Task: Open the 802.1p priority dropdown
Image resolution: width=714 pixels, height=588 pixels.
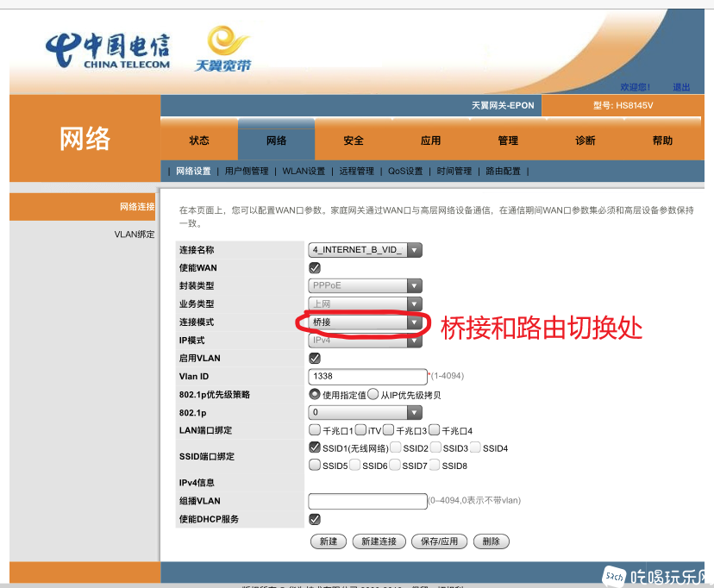Action: pos(366,412)
